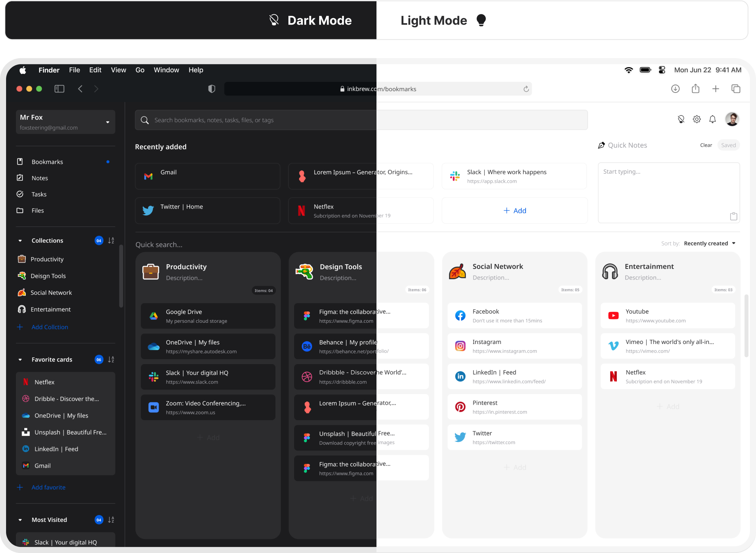Open the Zoom: Video Conferencing bookmark
The height and width of the screenshot is (553, 756).
[x=208, y=407]
